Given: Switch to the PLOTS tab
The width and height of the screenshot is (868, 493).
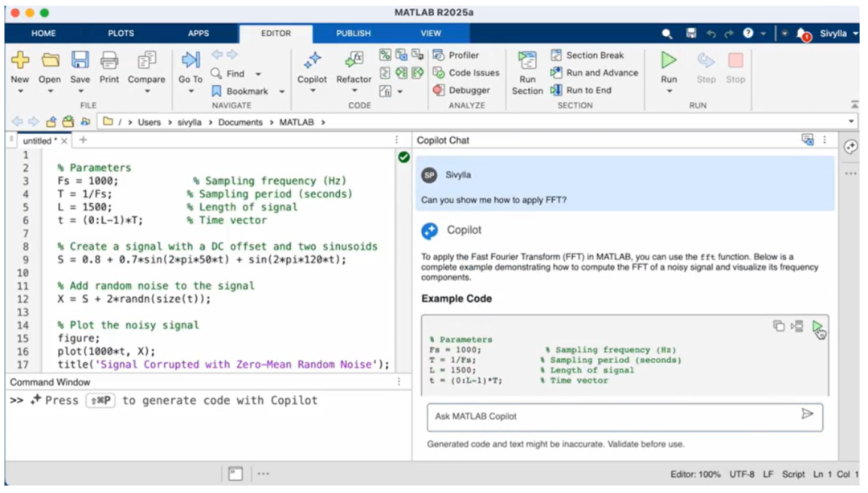Looking at the screenshot, I should (121, 33).
